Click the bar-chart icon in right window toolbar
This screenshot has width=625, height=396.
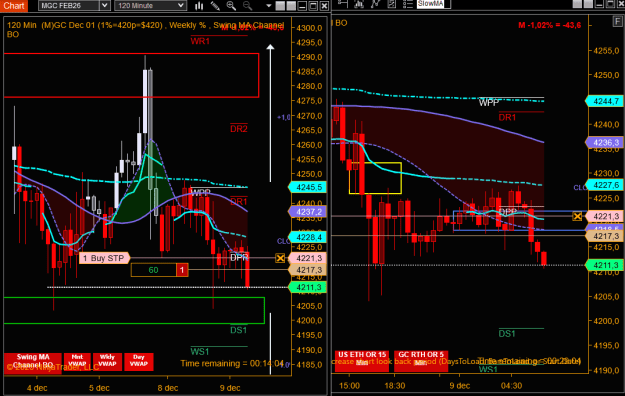pyautogui.click(x=359, y=4)
